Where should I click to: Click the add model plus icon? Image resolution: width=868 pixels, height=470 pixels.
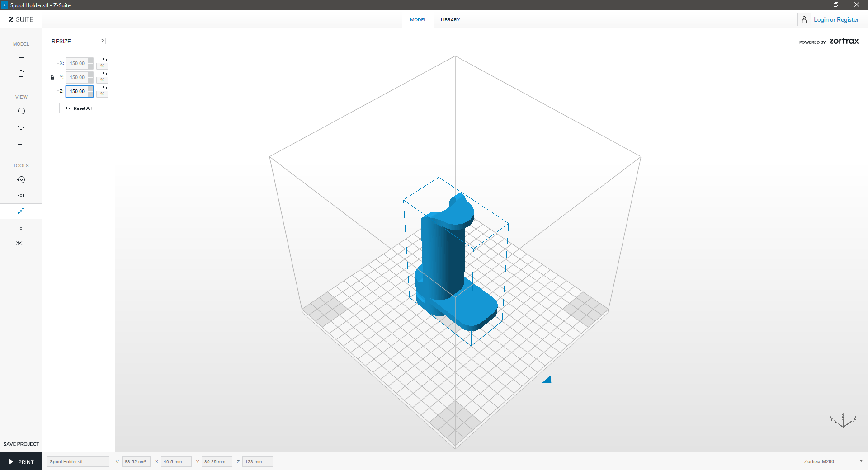(x=21, y=58)
